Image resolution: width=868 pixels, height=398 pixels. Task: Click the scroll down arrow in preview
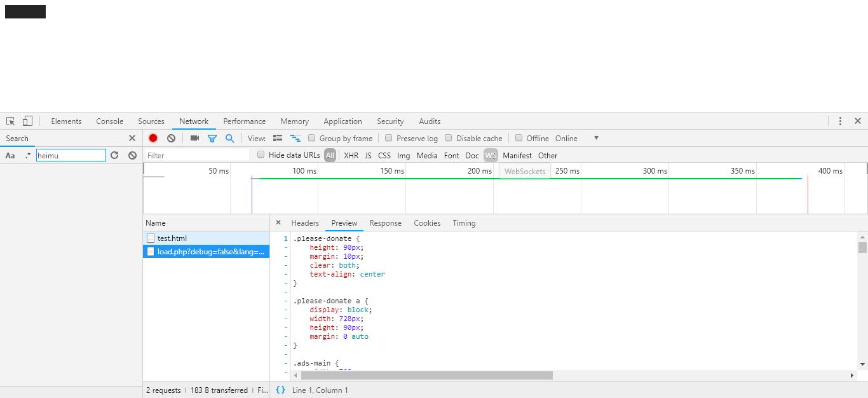click(x=862, y=364)
